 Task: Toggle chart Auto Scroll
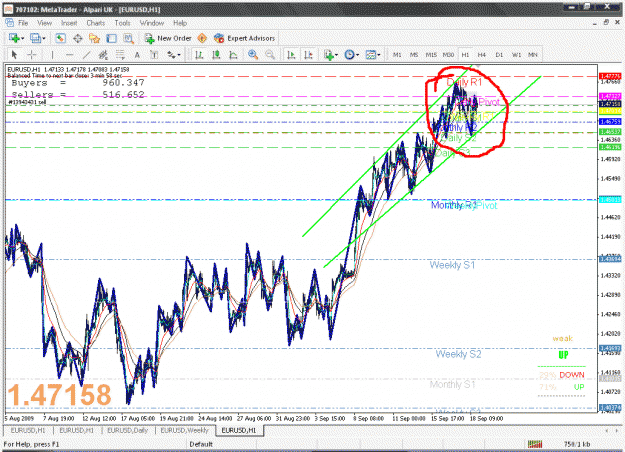pyautogui.click(x=291, y=55)
